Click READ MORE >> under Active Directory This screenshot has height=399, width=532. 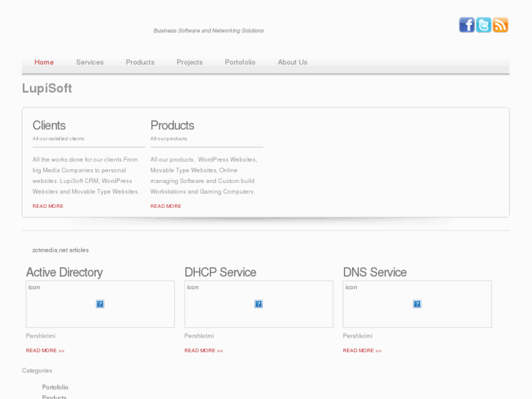tap(45, 351)
